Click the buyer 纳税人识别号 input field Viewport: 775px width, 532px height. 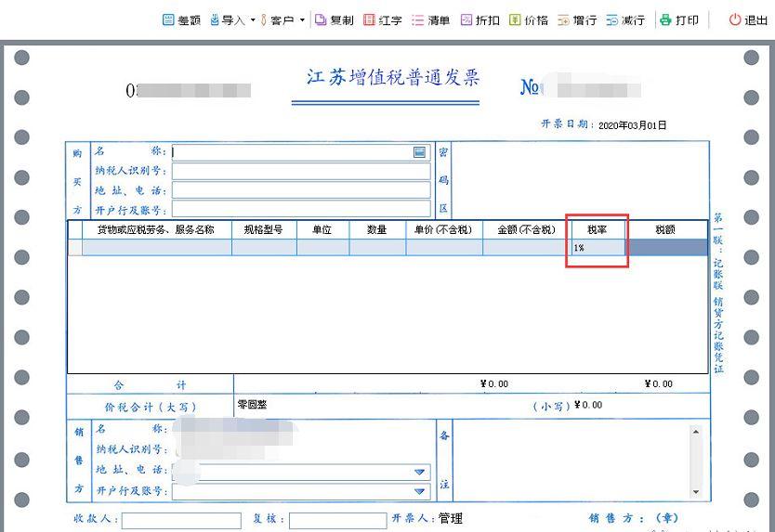[x=301, y=171]
